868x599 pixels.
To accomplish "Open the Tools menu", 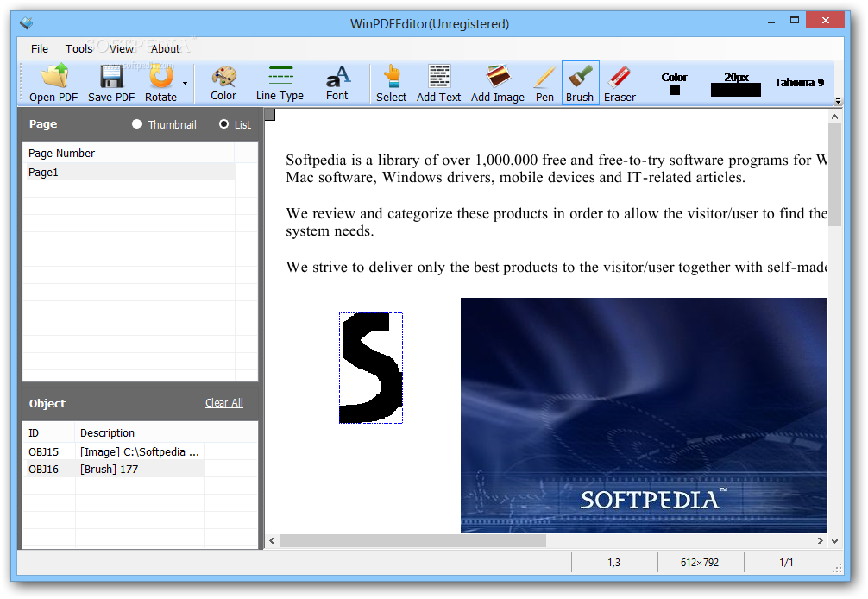I will coord(79,48).
